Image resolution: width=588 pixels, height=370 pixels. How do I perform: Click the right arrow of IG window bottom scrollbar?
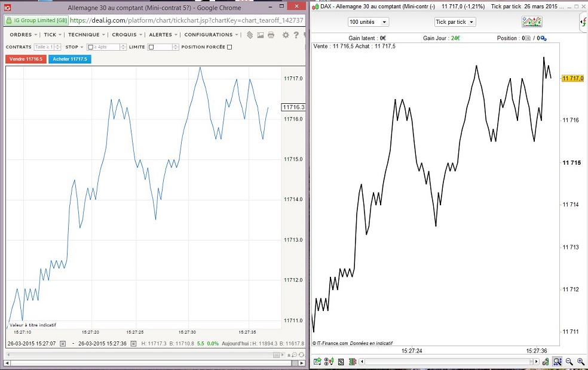pyautogui.click(x=302, y=363)
